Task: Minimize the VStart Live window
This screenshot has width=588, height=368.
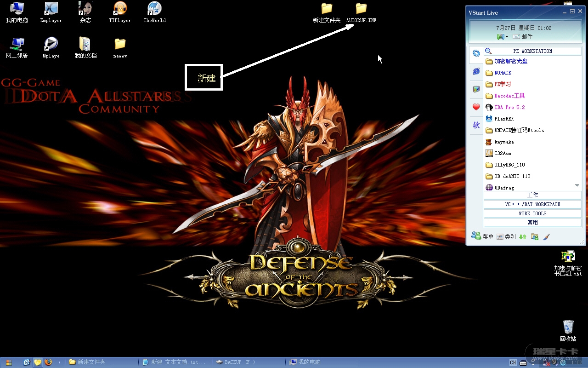Action: pos(565,11)
